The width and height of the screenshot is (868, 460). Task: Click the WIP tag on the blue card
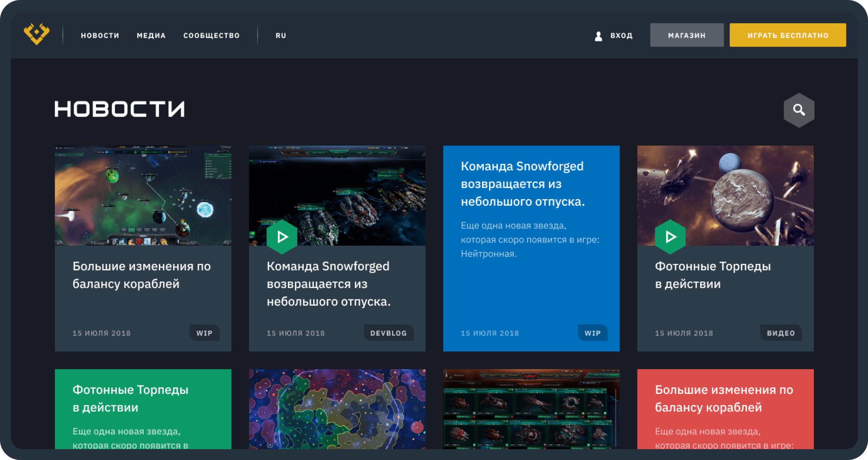coord(593,333)
